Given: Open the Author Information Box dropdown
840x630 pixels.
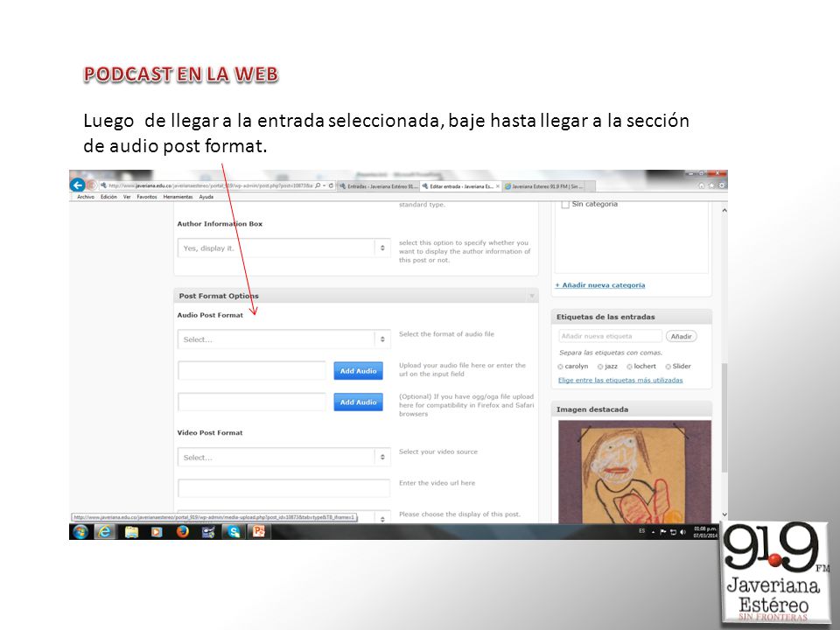Looking at the screenshot, I should [283, 248].
